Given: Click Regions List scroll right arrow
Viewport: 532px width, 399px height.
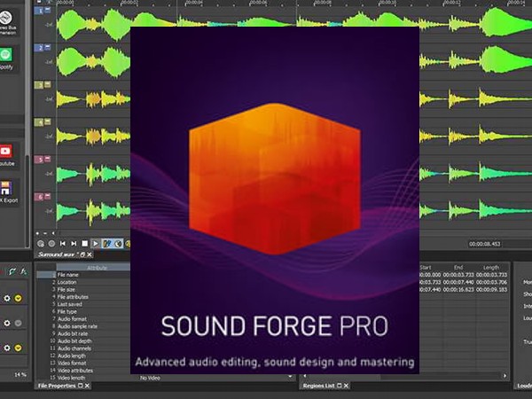Looking at the screenshot, I should (505, 376).
